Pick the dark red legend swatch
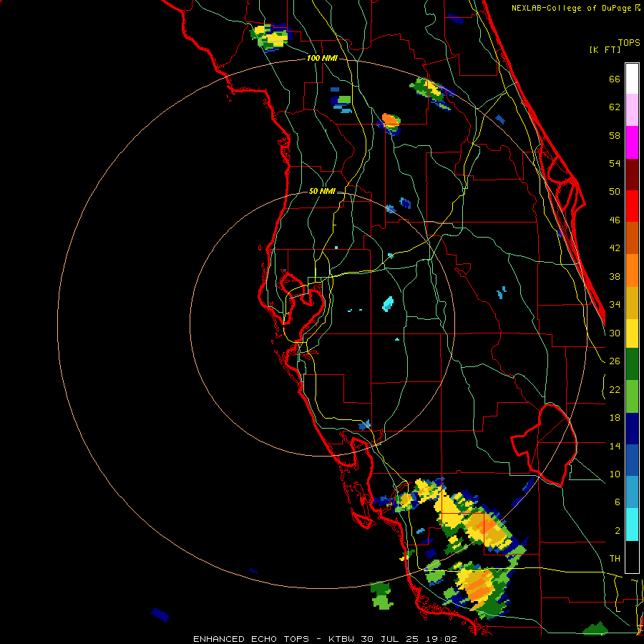Screen dimensions: 644x644 [x=632, y=174]
